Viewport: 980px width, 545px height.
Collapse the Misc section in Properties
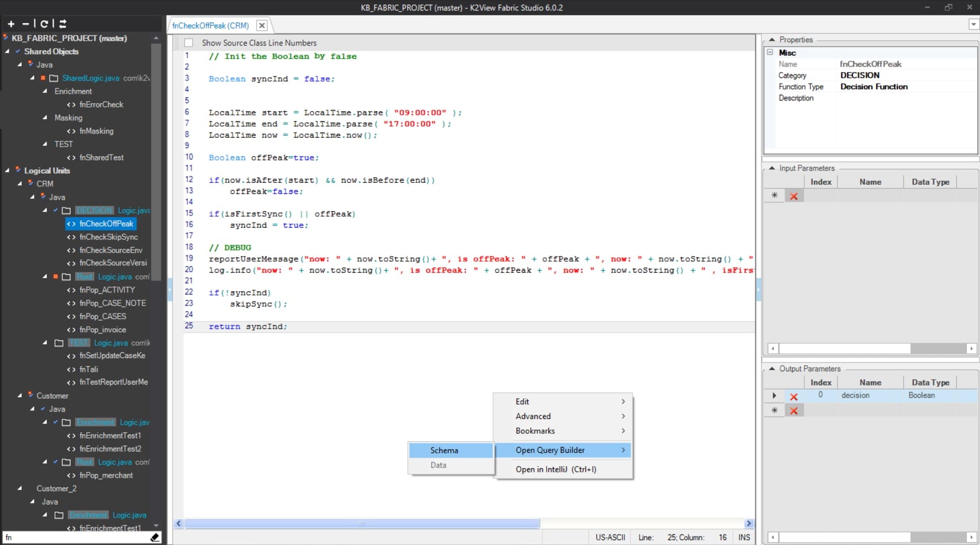pos(770,52)
